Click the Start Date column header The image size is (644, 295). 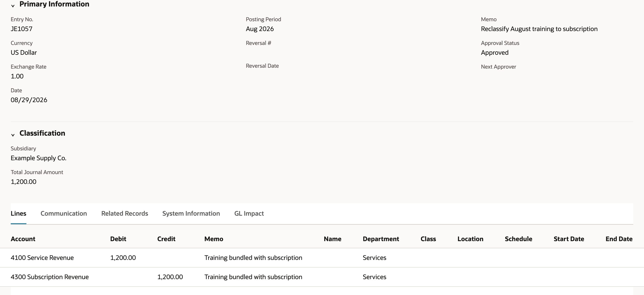[569, 239]
